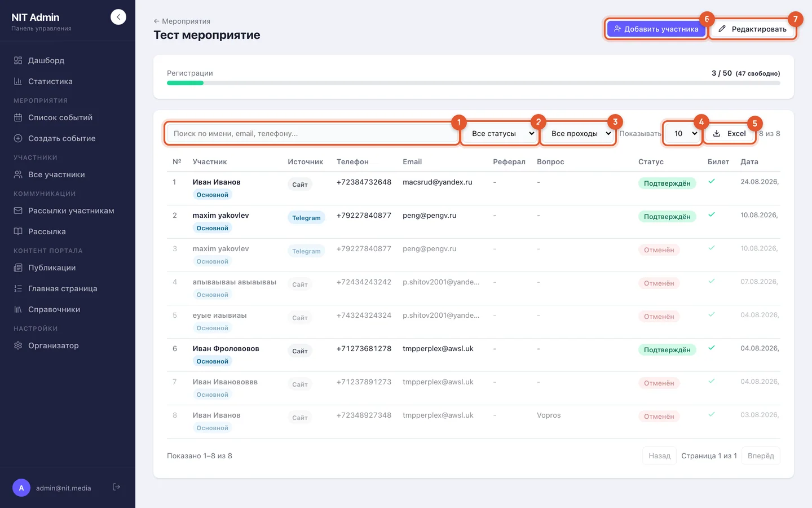Click the download icon on the Excel button
This screenshot has height=508, width=812.
(x=717, y=133)
